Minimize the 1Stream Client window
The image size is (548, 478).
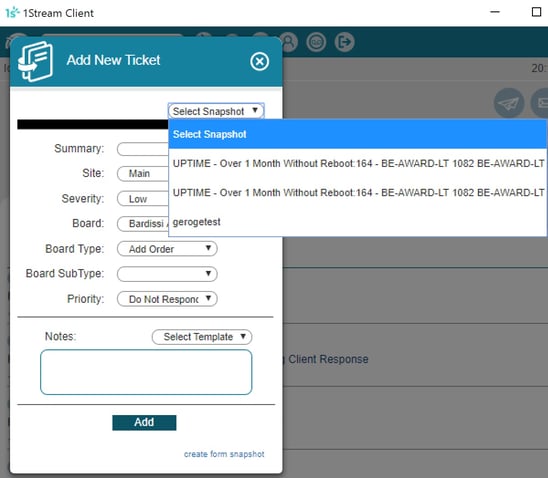pos(495,12)
